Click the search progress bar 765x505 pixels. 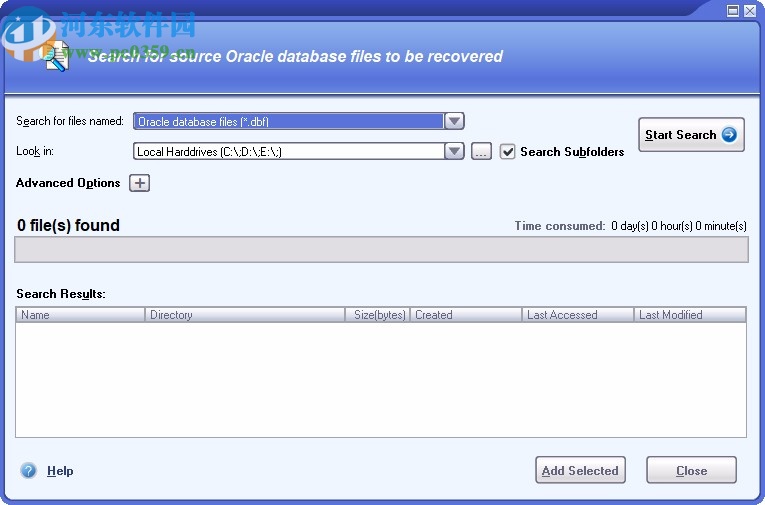(382, 250)
